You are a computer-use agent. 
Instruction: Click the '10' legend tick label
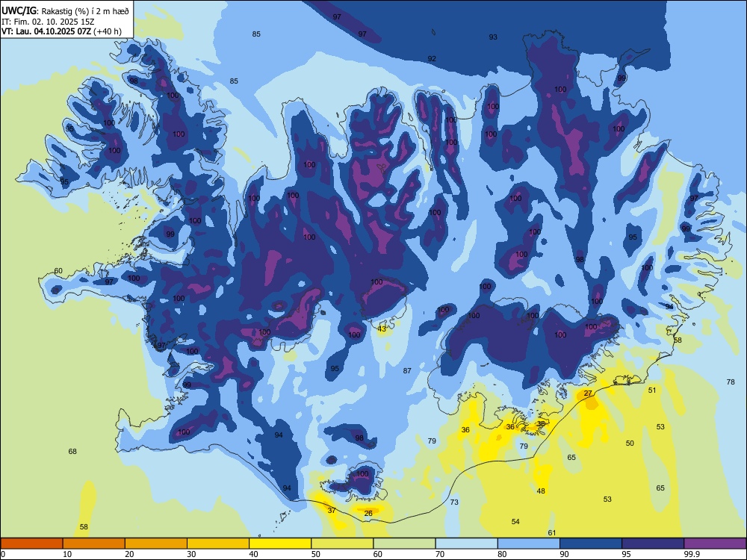[x=67, y=554]
